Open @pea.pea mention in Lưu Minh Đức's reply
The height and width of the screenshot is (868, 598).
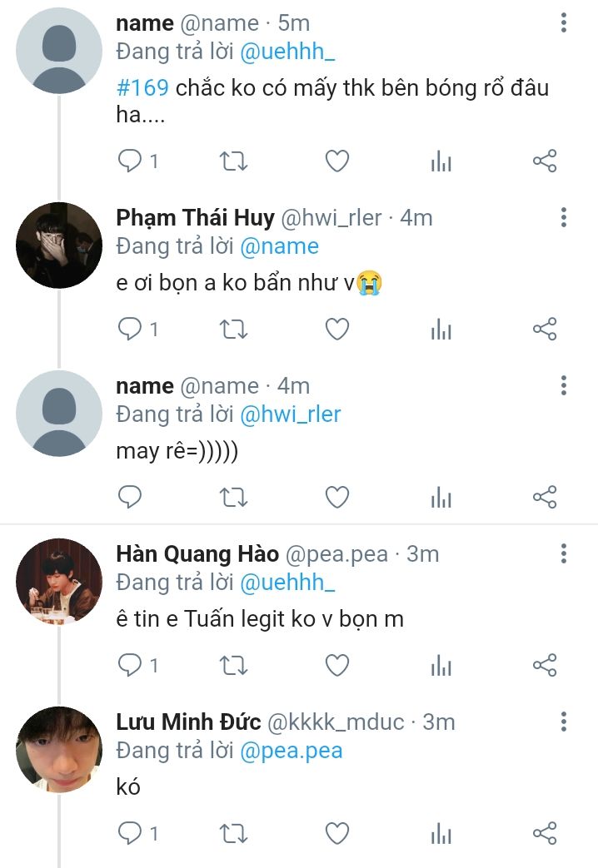[x=292, y=750]
